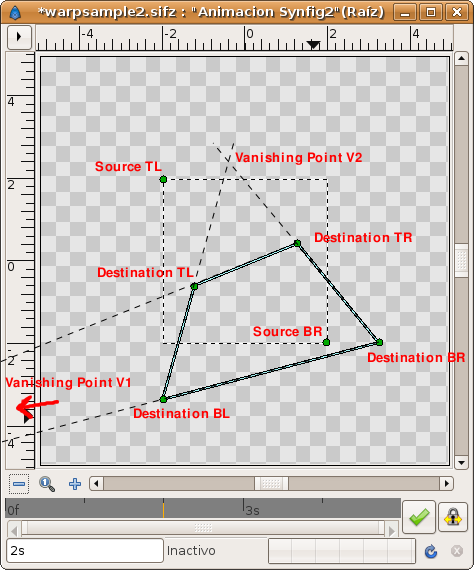This screenshot has height=570, width=474.
Task: Click the refresh render icon
Action: pos(431,551)
